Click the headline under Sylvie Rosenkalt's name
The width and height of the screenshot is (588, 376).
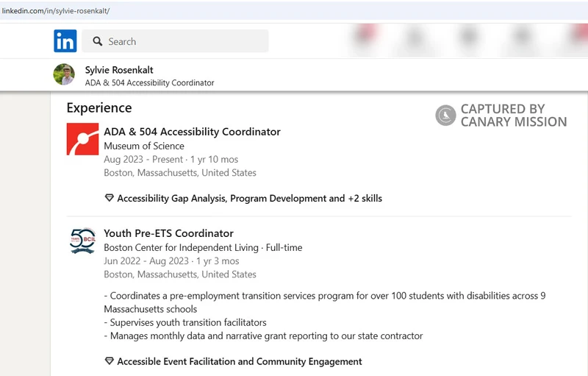150,83
